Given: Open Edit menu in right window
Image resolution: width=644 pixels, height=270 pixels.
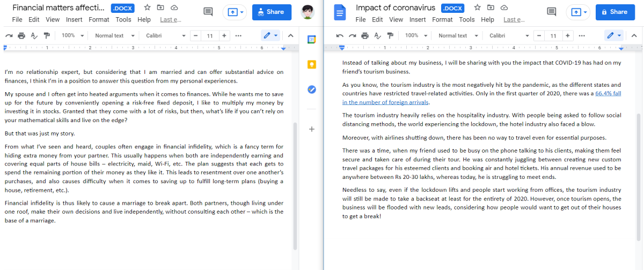Looking at the screenshot, I should click(377, 19).
